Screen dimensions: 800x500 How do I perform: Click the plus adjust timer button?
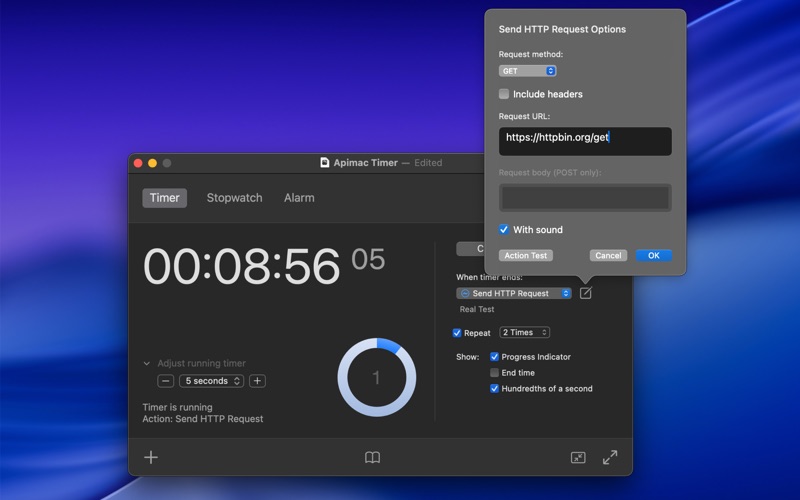257,381
